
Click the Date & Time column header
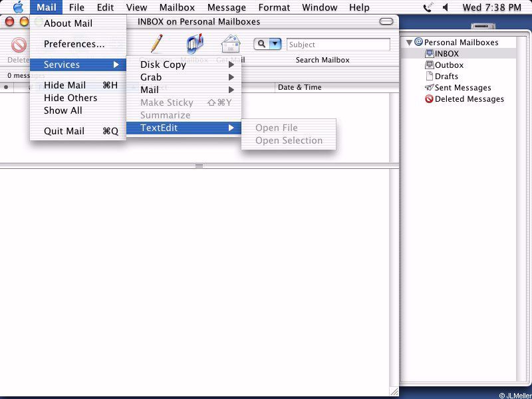point(332,87)
